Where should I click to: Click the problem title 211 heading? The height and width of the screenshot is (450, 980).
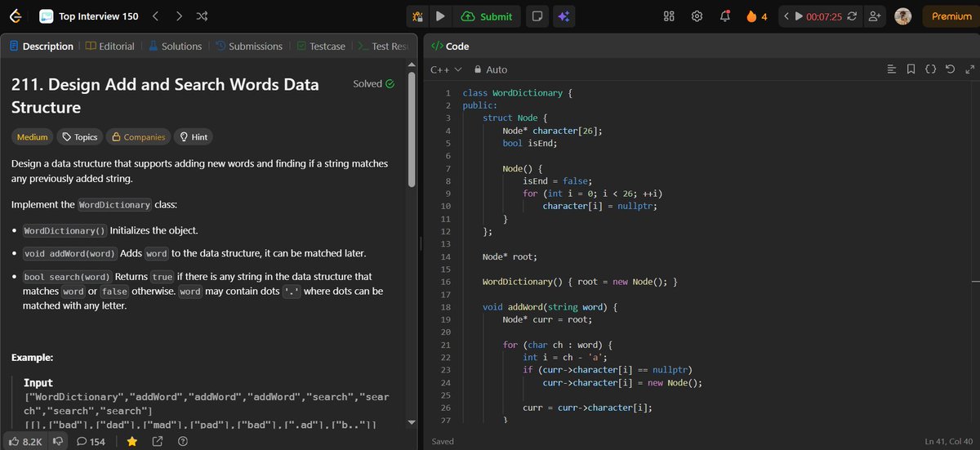pos(165,96)
